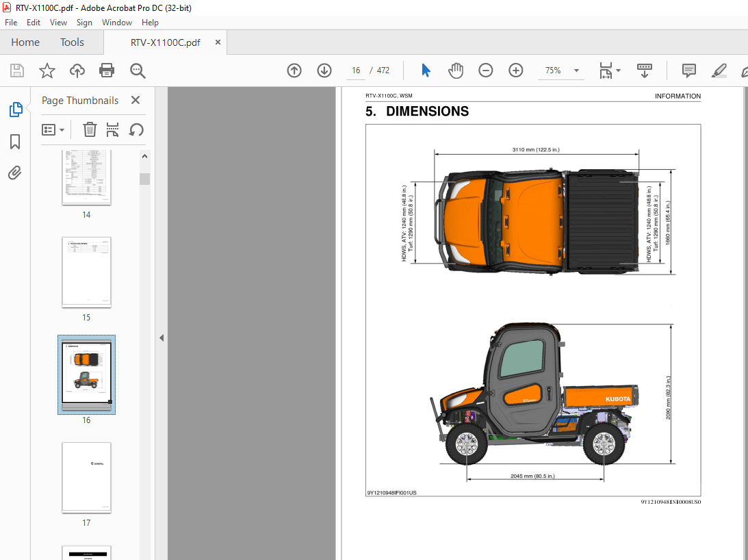Select page 15 thumbnail
This screenshot has height=560, width=748.
click(x=86, y=272)
